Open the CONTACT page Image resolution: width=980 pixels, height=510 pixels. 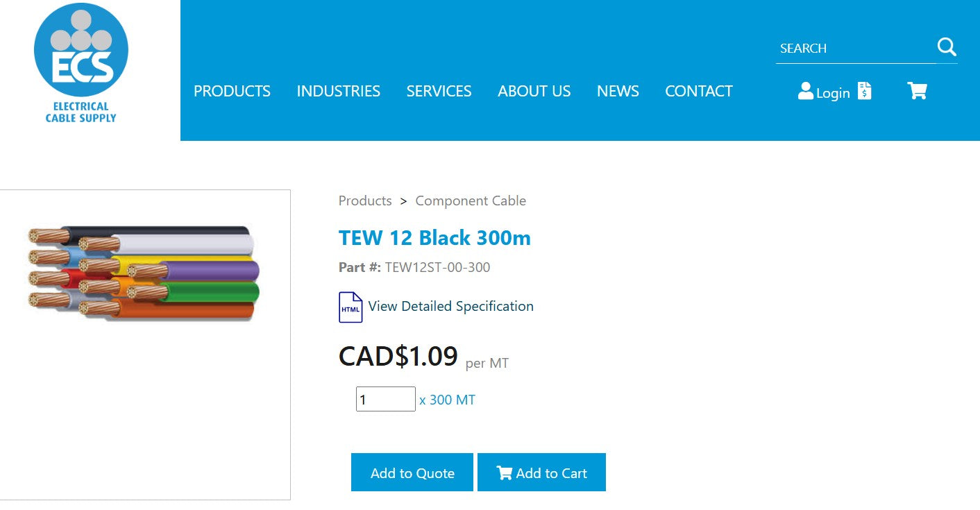pos(698,91)
